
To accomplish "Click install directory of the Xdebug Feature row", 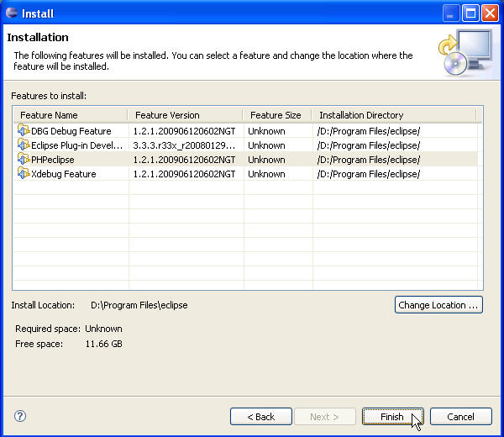I will tap(369, 174).
